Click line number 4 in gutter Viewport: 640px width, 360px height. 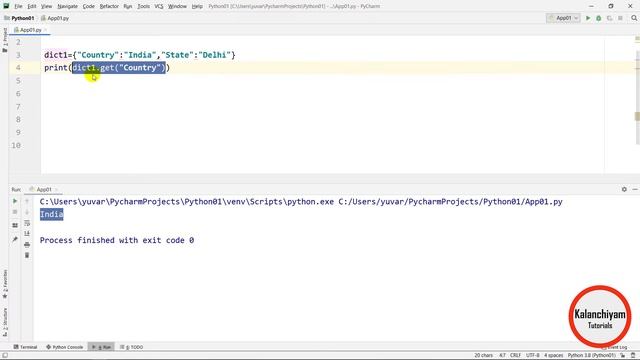[18, 68]
